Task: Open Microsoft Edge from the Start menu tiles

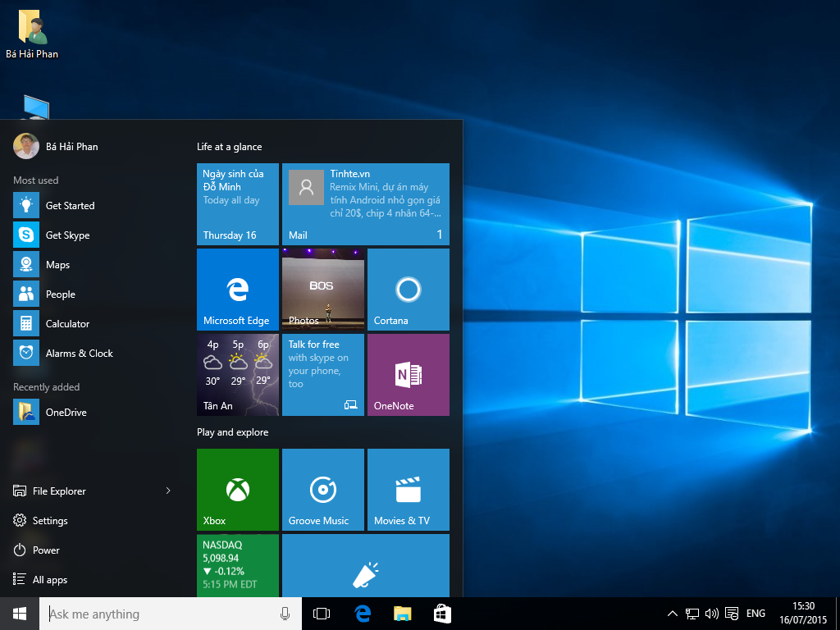Action: coord(237,289)
